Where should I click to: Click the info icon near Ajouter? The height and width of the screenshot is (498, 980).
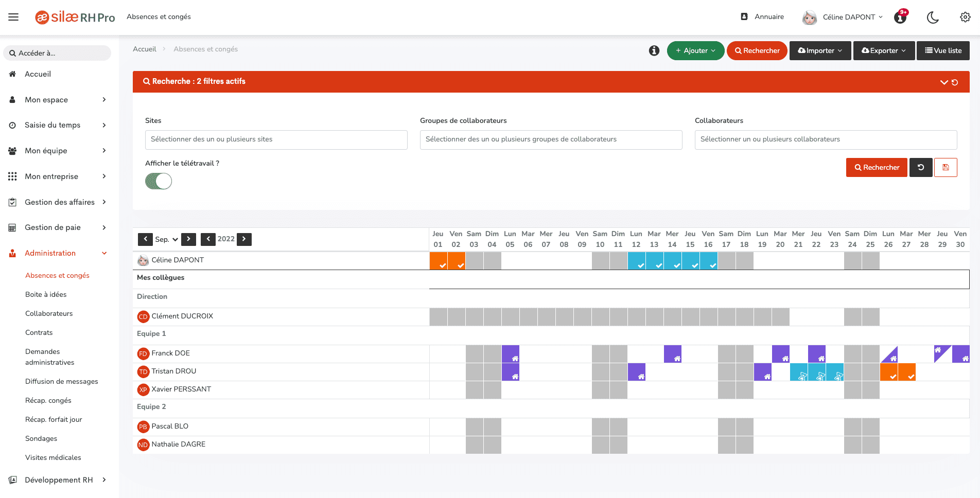[654, 50]
